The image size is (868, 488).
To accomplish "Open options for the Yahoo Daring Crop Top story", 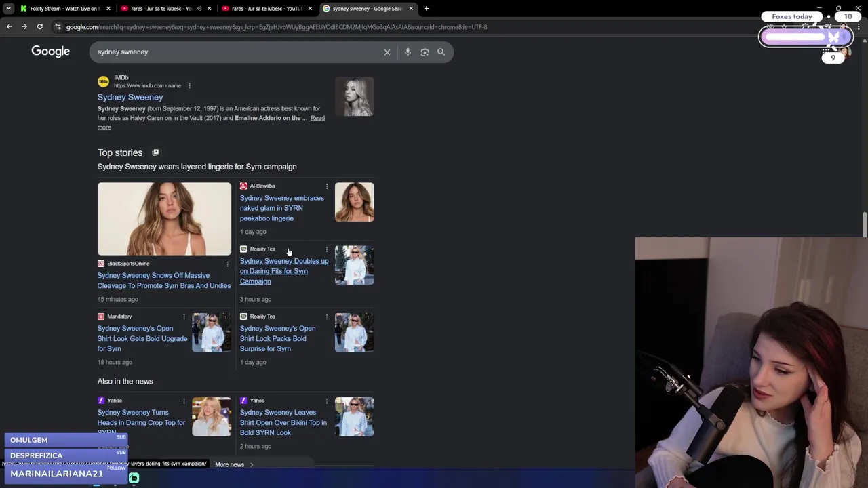I will coord(184,401).
